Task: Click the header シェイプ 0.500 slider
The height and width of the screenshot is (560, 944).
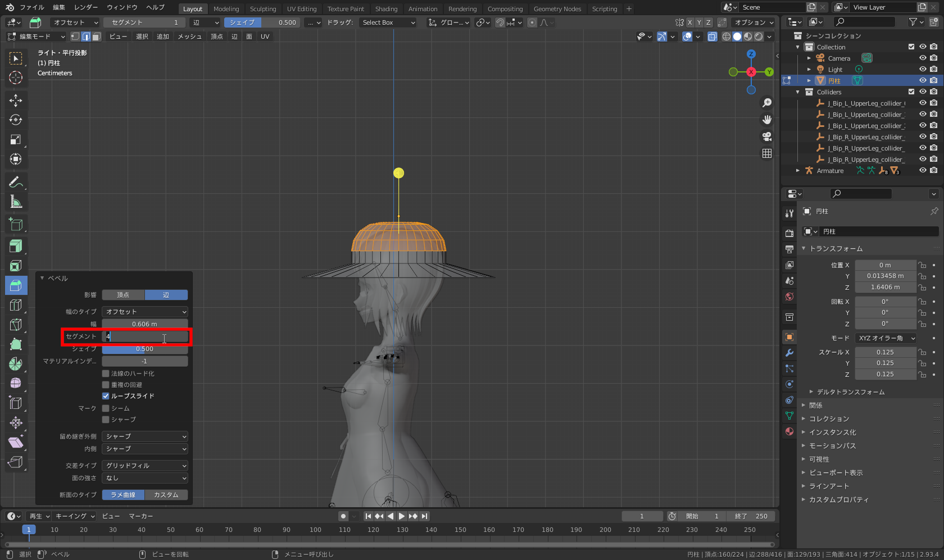Action: pos(262,22)
